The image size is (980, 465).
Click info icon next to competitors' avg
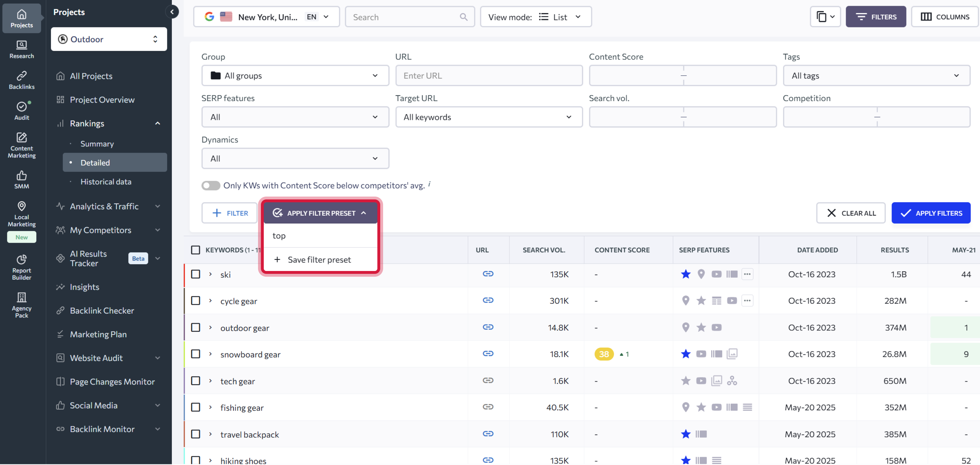point(429,184)
